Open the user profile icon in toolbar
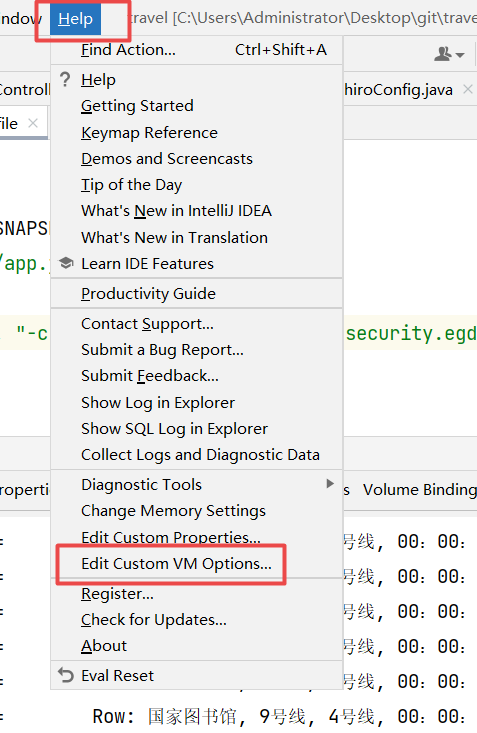 click(442, 54)
